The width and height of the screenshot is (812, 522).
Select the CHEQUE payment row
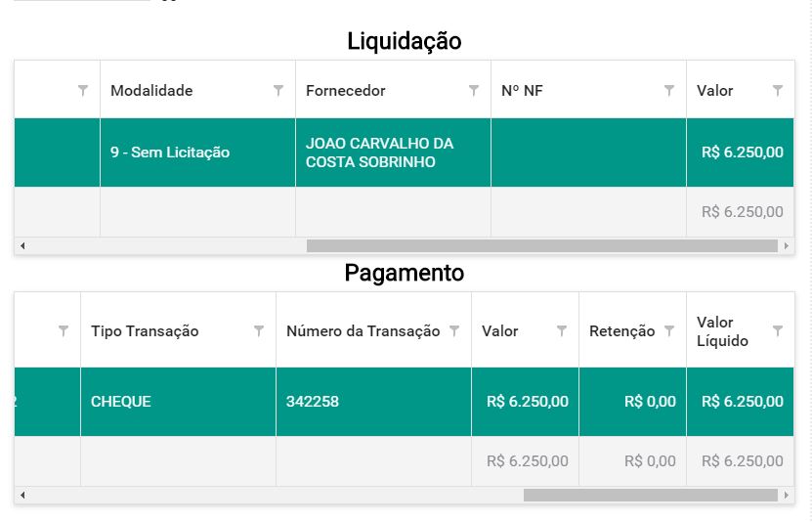(x=404, y=402)
